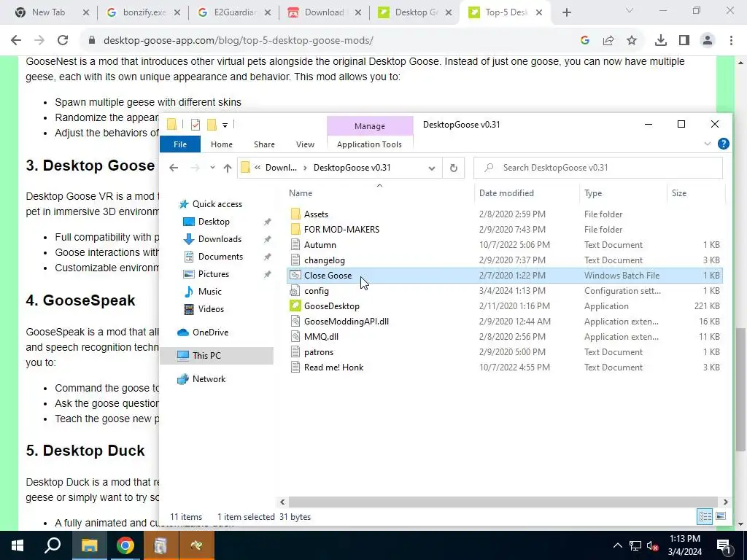
Task: Click the muted volume tray icon
Action: tap(652, 545)
